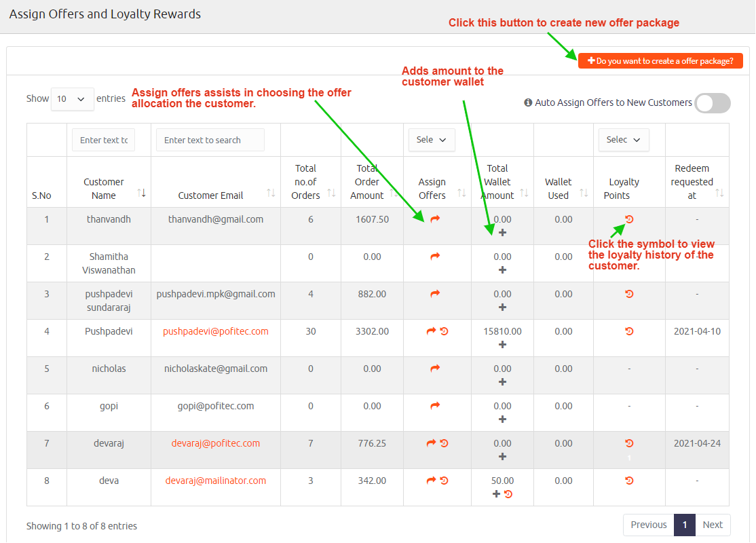Open pushpadevi@pofitec.com email link
The image size is (756, 543).
tap(216, 331)
